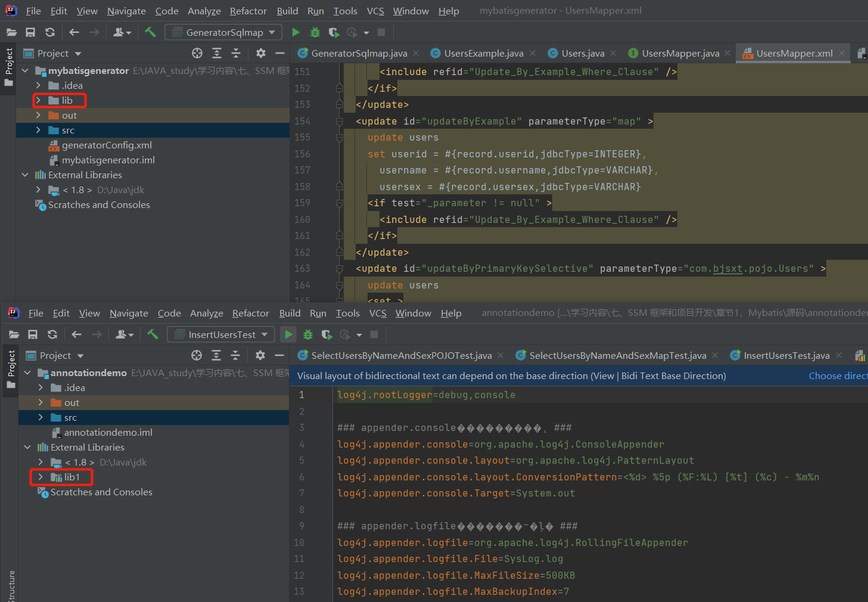This screenshot has width=868, height=602.
Task: Click Back arrow in mybatisgenerator toolbar
Action: tap(74, 32)
